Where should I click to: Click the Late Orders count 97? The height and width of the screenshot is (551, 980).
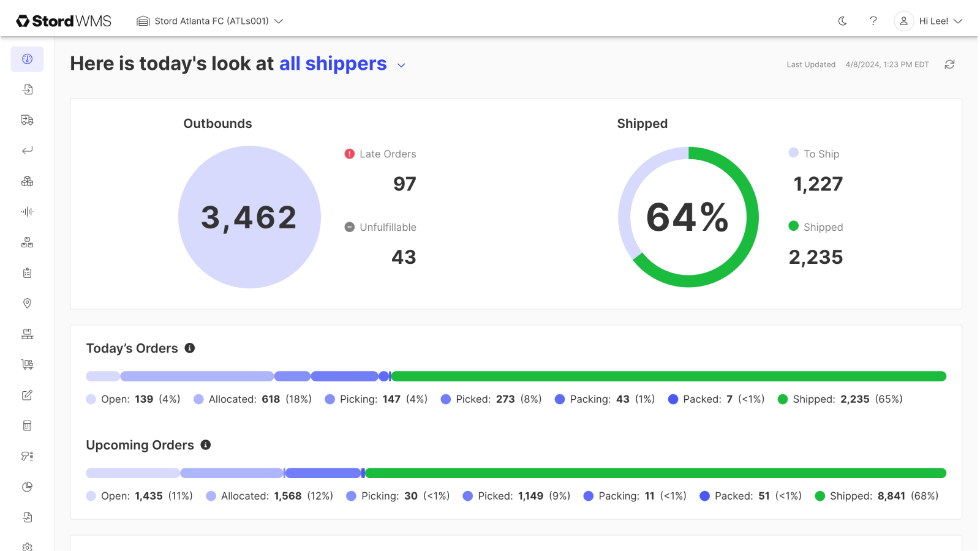click(x=404, y=184)
